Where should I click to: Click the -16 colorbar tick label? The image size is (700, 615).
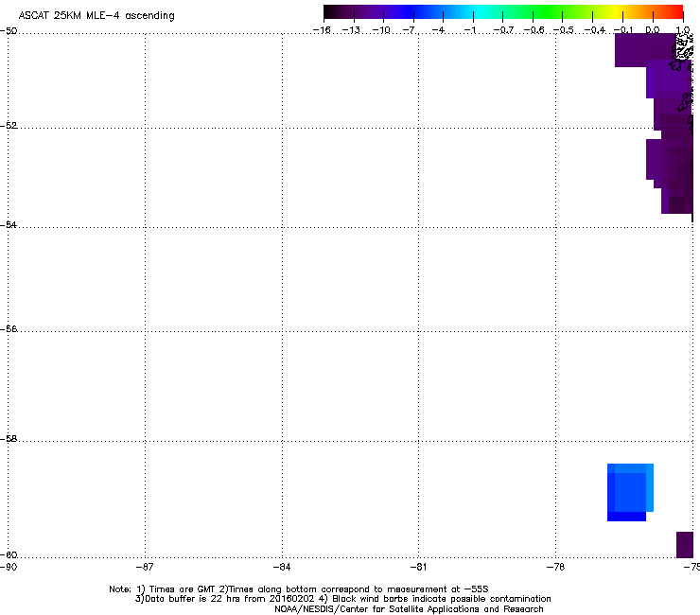[322, 30]
